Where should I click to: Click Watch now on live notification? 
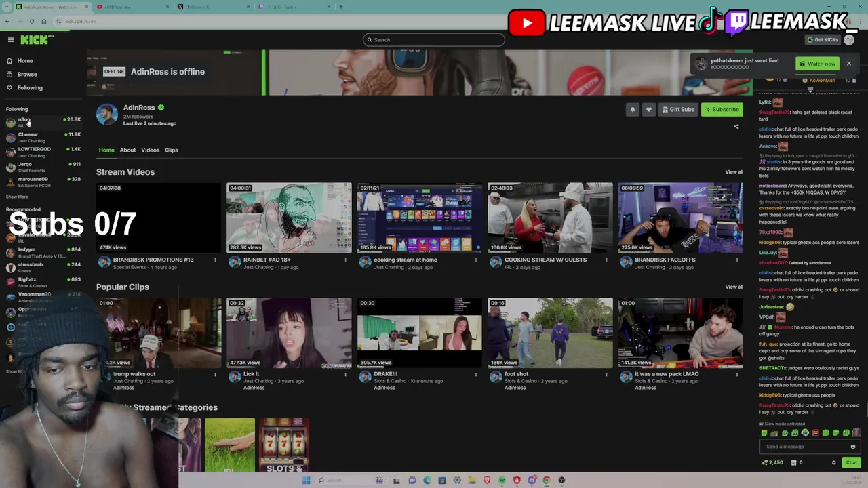pyautogui.click(x=817, y=64)
